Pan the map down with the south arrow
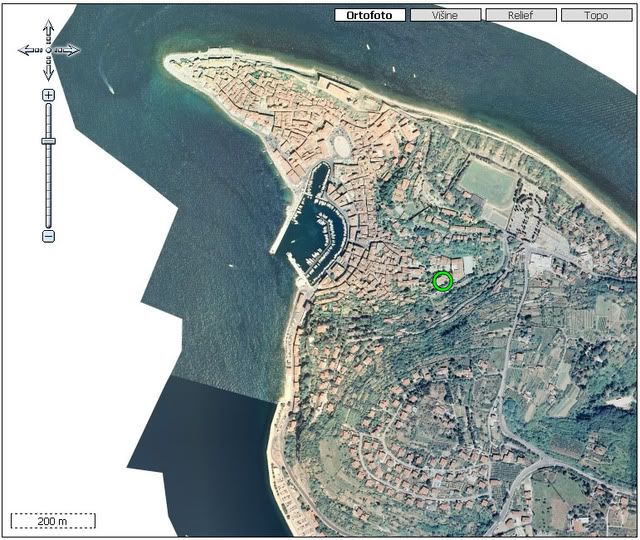 pyautogui.click(x=48, y=72)
